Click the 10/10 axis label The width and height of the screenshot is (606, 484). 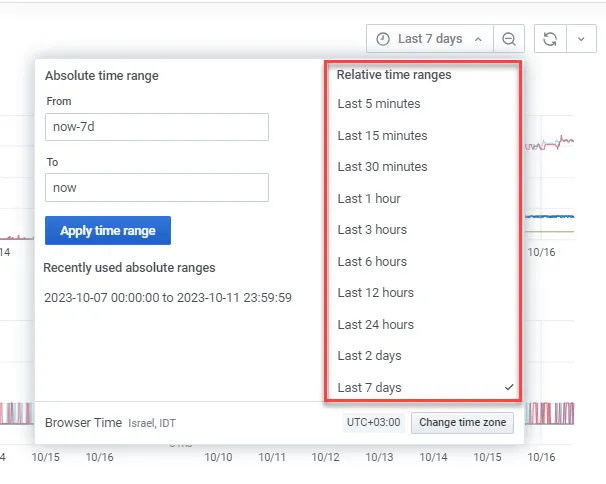[x=218, y=457]
